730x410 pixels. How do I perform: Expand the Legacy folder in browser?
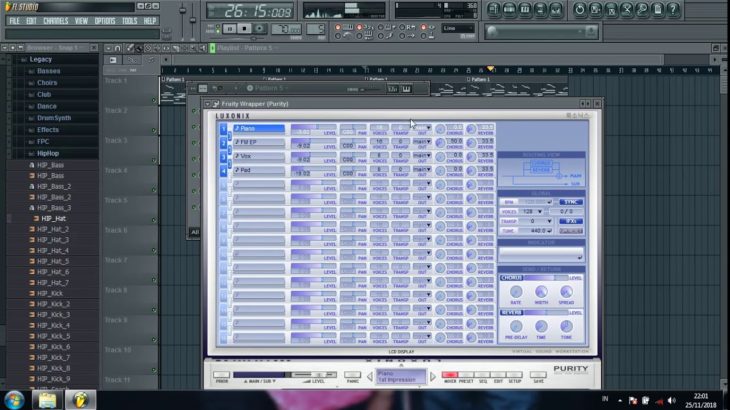41,60
